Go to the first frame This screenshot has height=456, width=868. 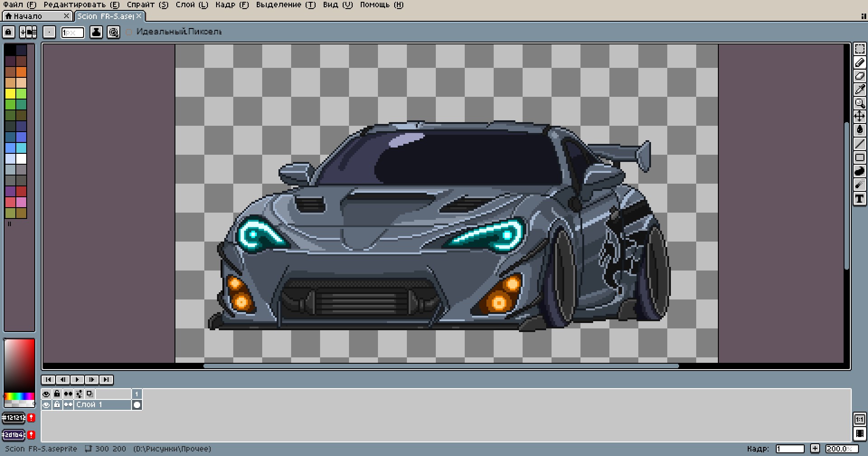tap(48, 380)
